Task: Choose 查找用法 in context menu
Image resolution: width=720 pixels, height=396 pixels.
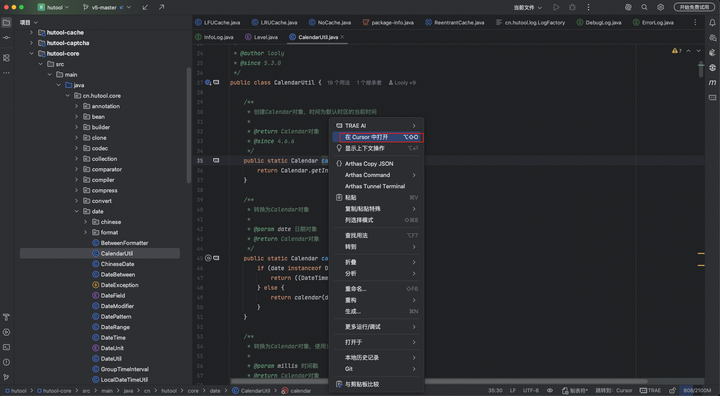Action: 376,235
